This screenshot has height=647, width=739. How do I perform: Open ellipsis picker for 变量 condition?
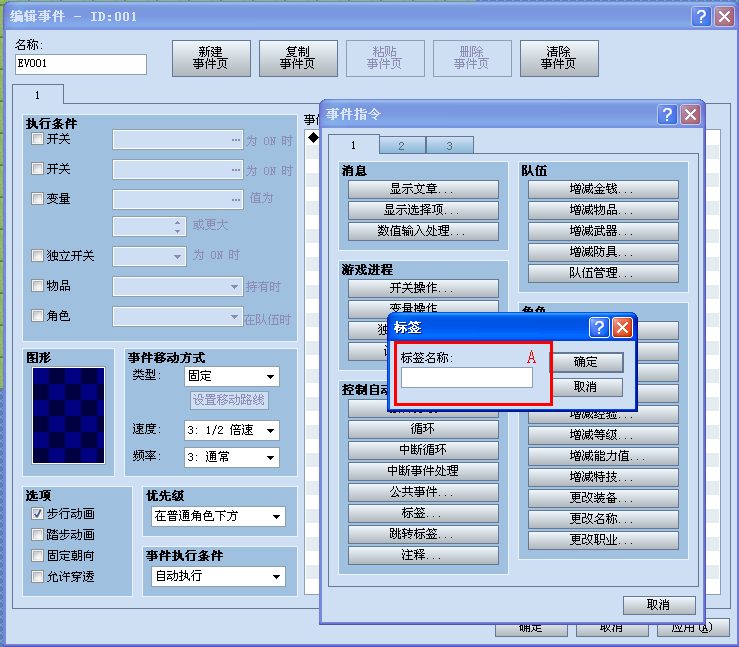pos(236,200)
